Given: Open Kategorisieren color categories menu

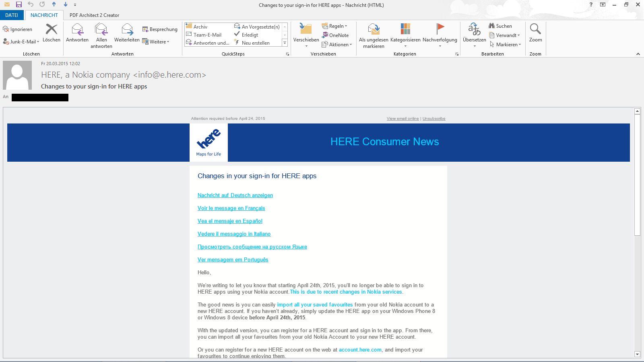Looking at the screenshot, I should click(405, 35).
